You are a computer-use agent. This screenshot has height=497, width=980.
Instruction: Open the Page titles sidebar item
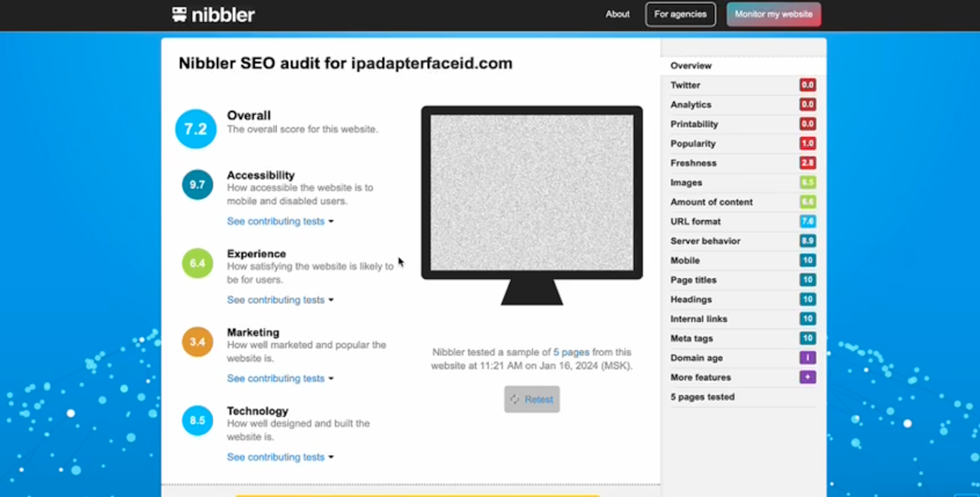pos(743,280)
